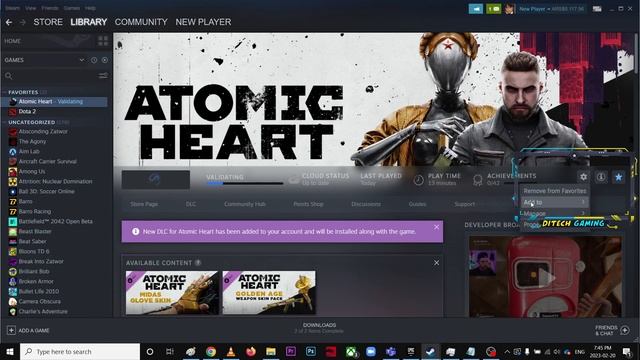
Task: Open advanced filter sliders icon in sidebar
Action: coord(103,76)
